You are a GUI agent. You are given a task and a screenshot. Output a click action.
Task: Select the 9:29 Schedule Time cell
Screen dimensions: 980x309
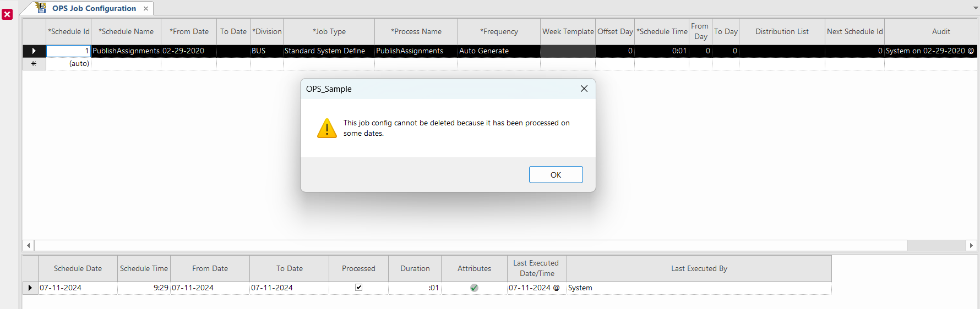tap(144, 288)
